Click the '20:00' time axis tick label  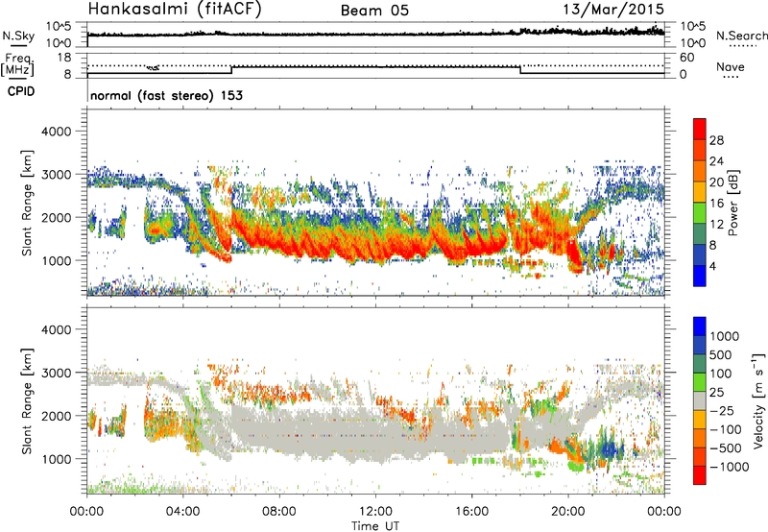[x=568, y=512]
